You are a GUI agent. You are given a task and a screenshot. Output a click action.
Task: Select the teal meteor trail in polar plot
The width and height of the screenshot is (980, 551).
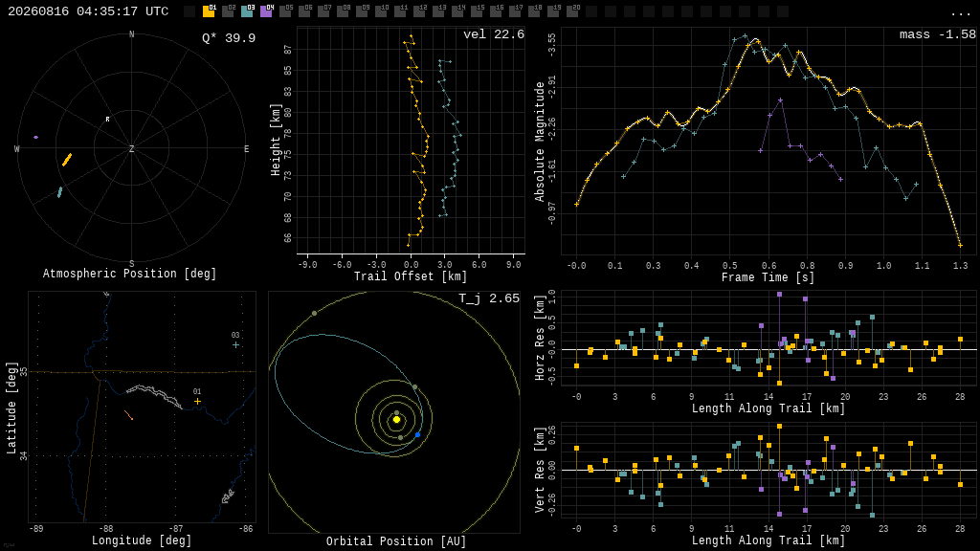[60, 192]
